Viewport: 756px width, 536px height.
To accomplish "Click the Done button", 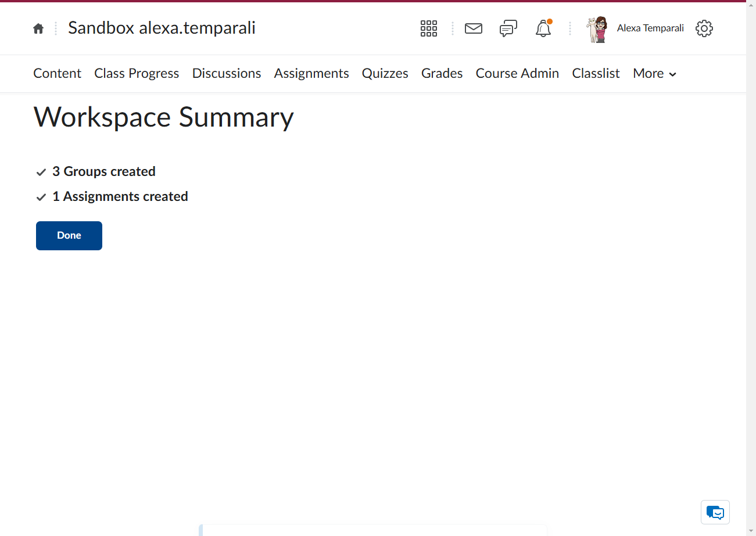I will (69, 236).
